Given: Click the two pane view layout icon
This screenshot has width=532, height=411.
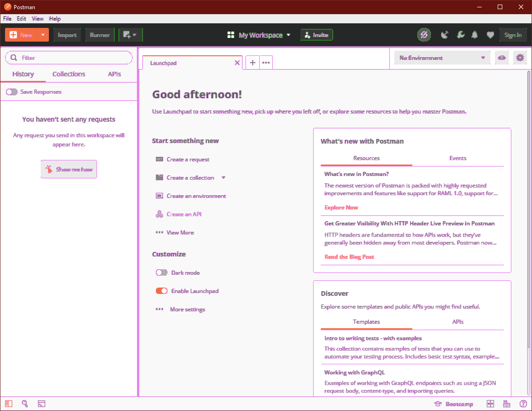Looking at the screenshot, I should [x=490, y=404].
